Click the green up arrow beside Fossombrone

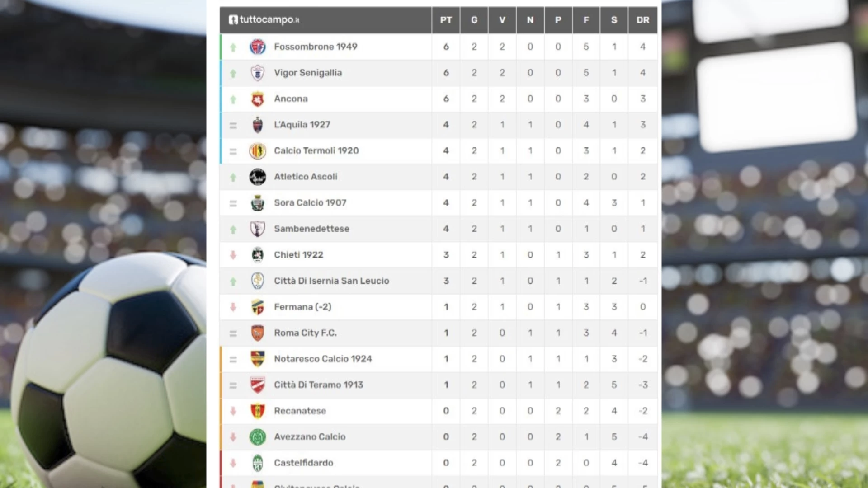point(233,47)
